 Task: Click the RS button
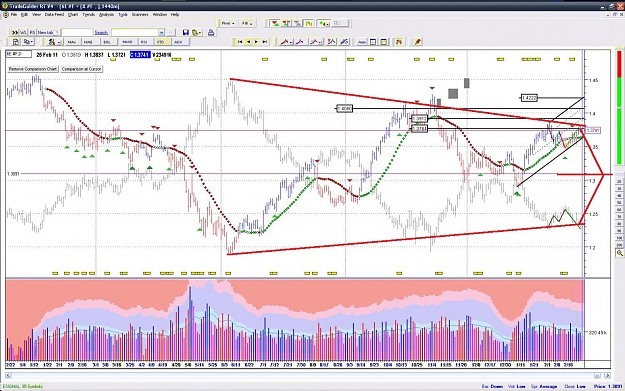point(32,32)
